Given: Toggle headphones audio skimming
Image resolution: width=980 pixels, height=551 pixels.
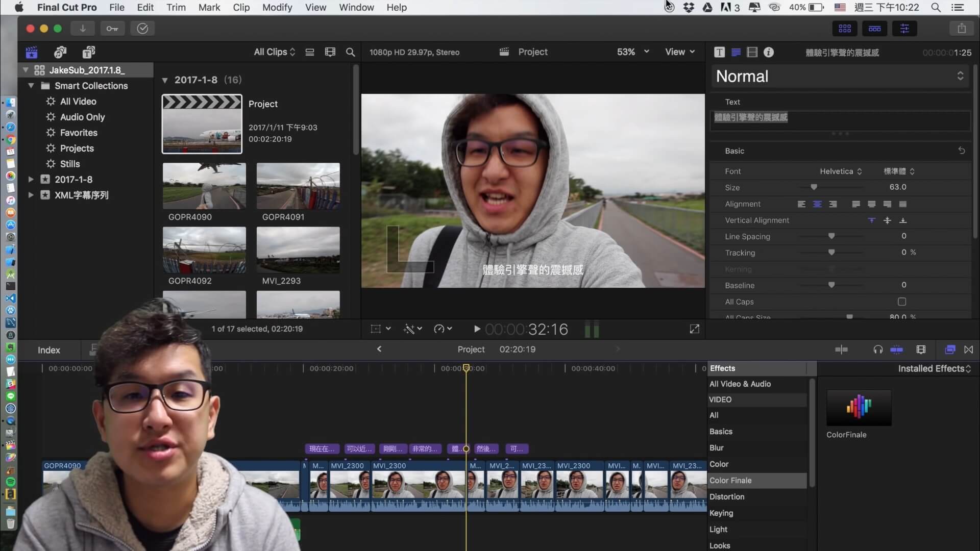Looking at the screenshot, I should (x=878, y=349).
